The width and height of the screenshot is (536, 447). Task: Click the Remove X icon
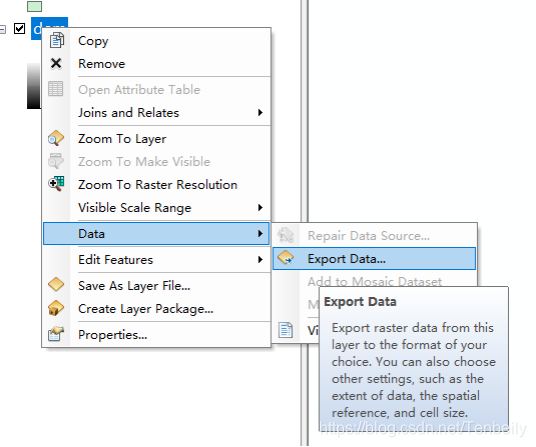(56, 64)
